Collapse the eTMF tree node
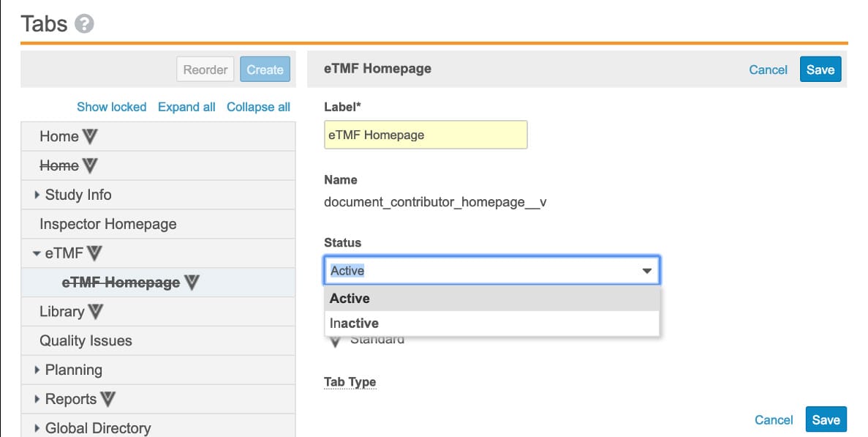Screen dimensions: 868x437 coord(37,254)
